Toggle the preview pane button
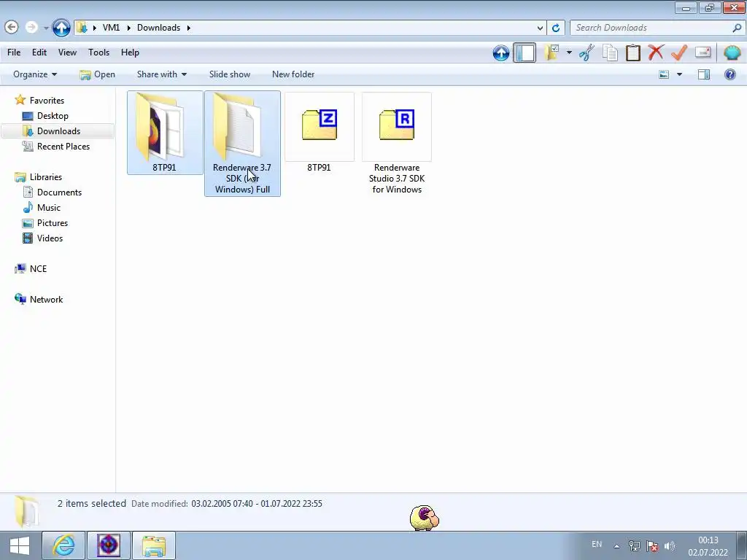Screen dimensions: 747x560 point(704,74)
